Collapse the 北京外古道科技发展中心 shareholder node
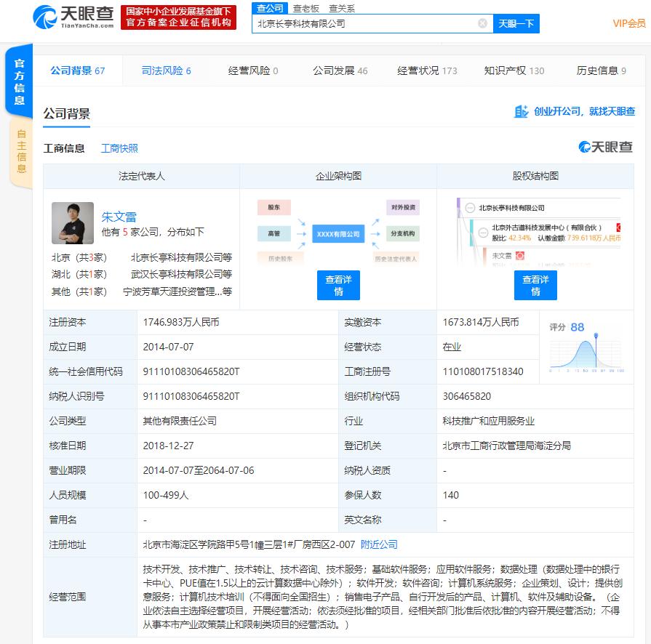This screenshot has width=651, height=644. [x=483, y=233]
